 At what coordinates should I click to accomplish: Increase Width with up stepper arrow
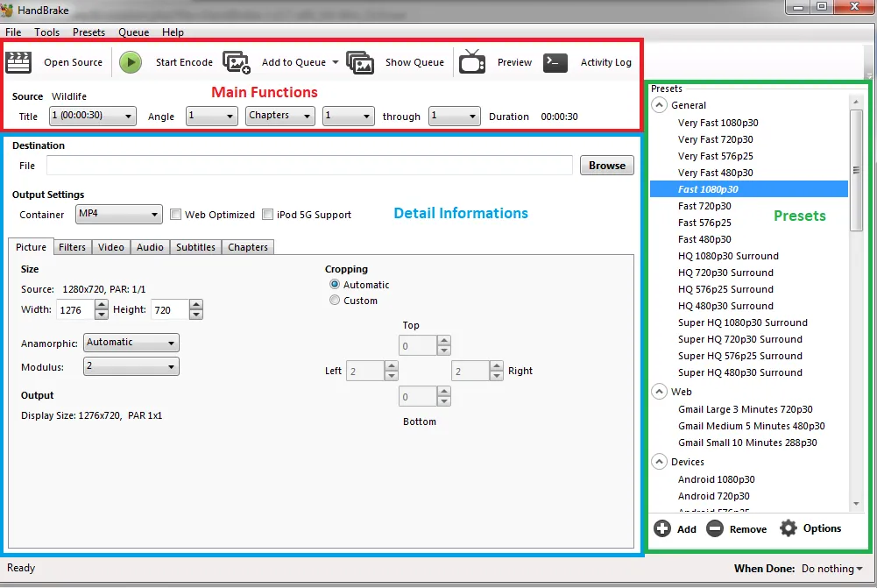point(102,305)
